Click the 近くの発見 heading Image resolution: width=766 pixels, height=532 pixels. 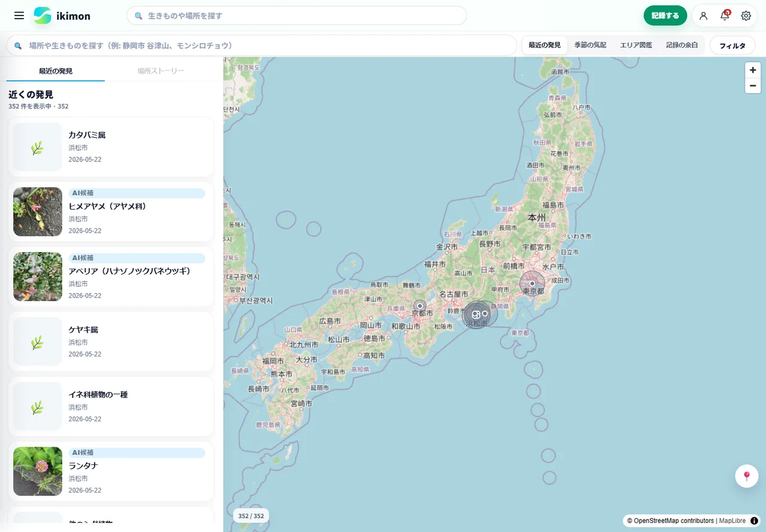tap(31, 95)
